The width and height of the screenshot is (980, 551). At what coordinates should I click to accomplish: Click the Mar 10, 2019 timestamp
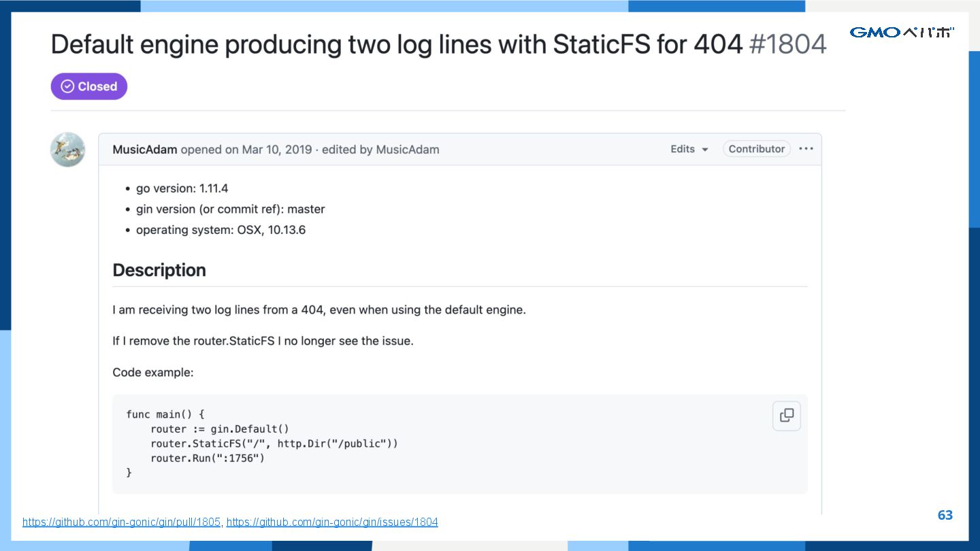(277, 150)
